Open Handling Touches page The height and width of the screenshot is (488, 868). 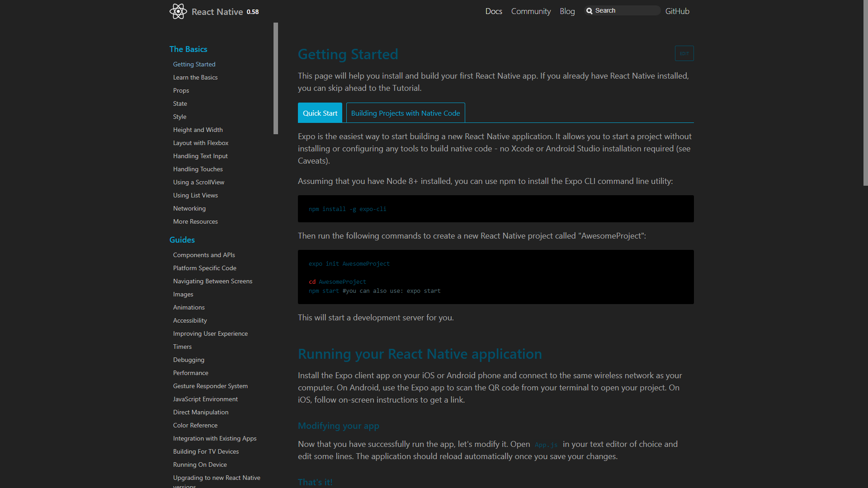(x=198, y=169)
